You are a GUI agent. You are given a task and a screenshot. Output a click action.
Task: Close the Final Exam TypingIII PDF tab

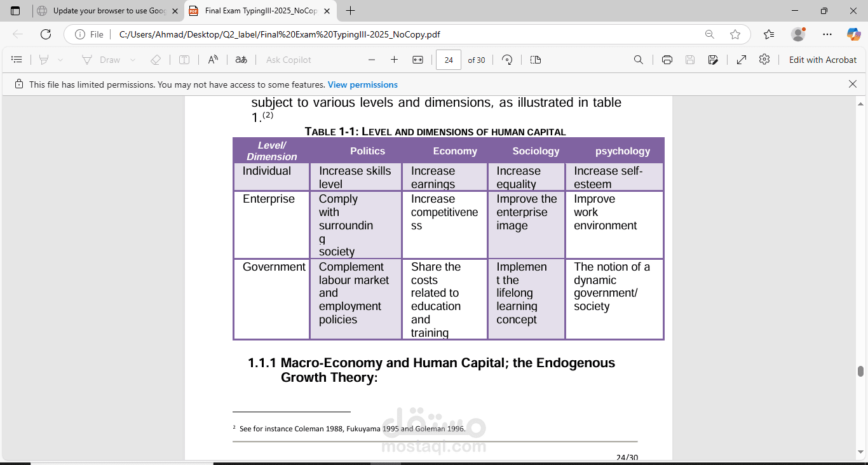pyautogui.click(x=327, y=11)
